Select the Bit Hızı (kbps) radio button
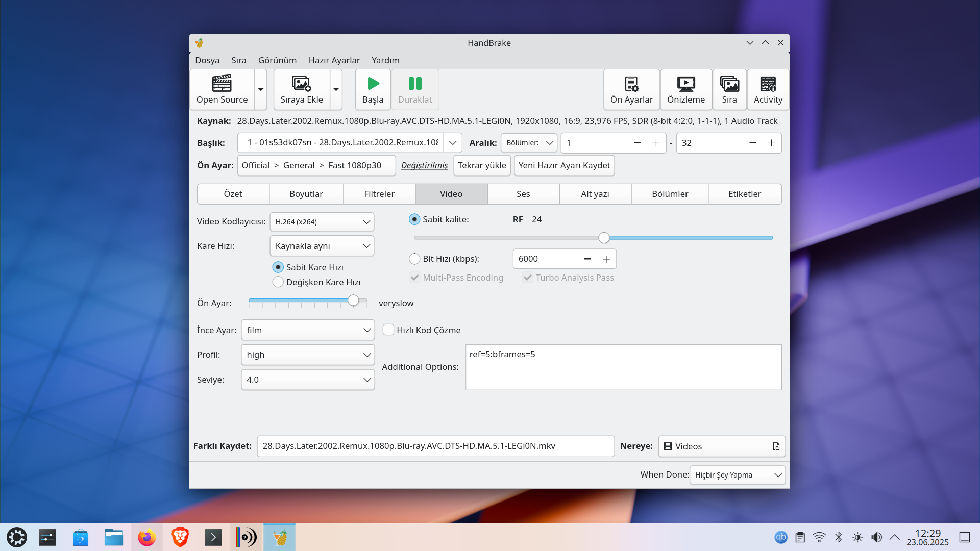The width and height of the screenshot is (980, 551). tap(414, 259)
